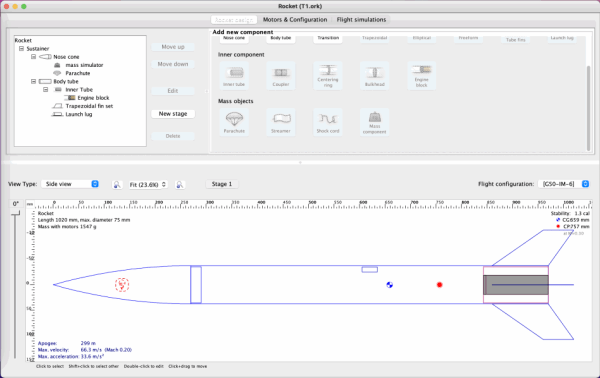The width and height of the screenshot is (600, 378).
Task: Add an Inner tube component
Action: (234, 76)
